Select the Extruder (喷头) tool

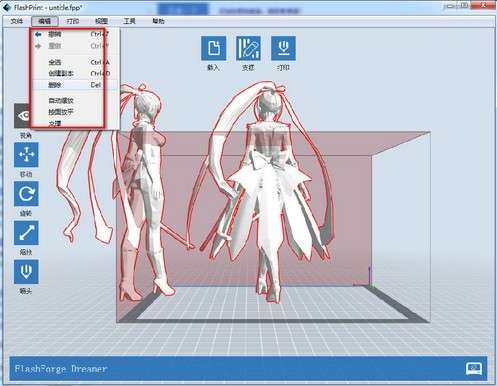26,272
